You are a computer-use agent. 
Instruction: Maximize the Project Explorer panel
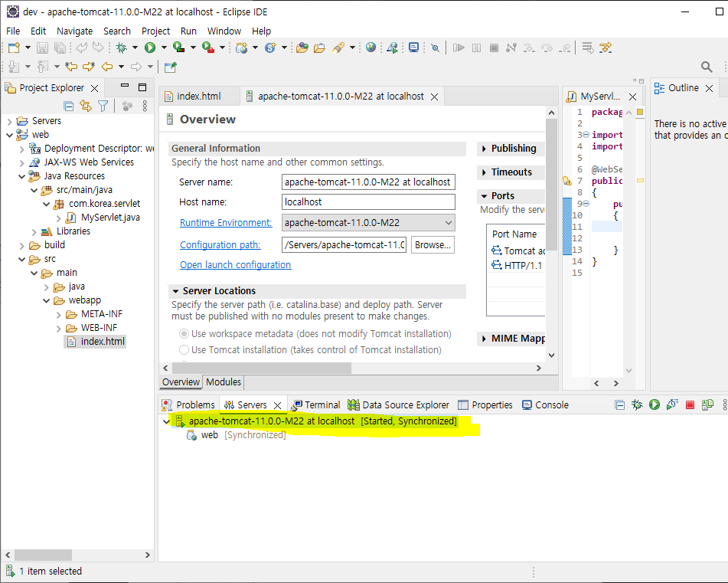[x=142, y=87]
